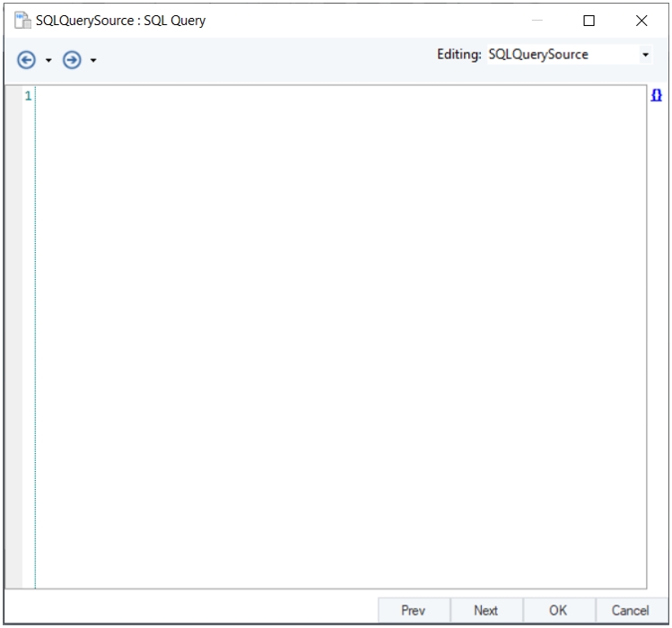Click the blue curly braces parameter icon
672x628 pixels.
pos(656,95)
